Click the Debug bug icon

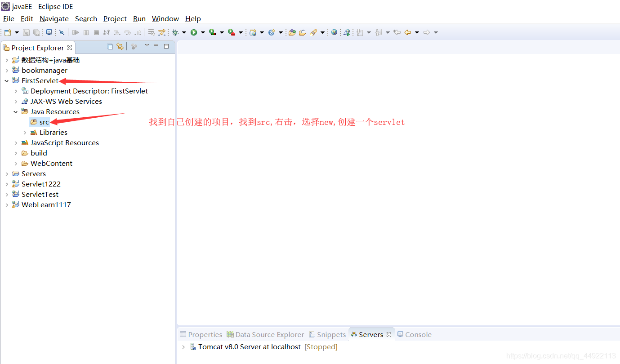pyautogui.click(x=175, y=32)
